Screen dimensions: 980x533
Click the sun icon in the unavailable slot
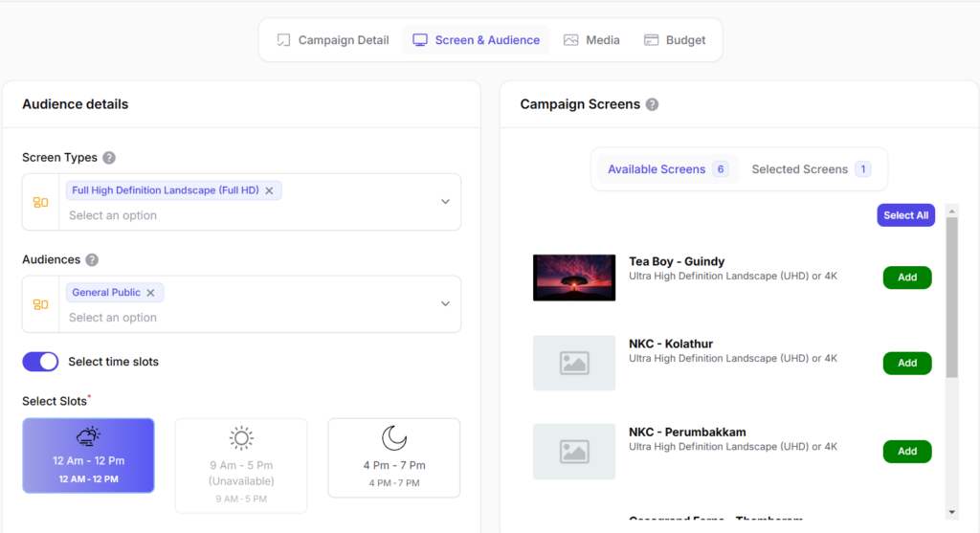241,438
